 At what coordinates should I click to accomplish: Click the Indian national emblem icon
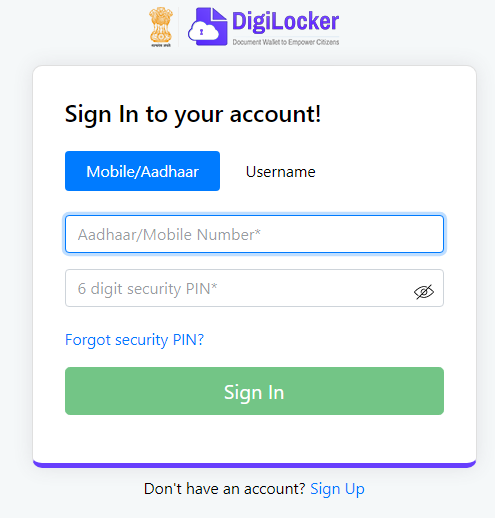[161, 25]
